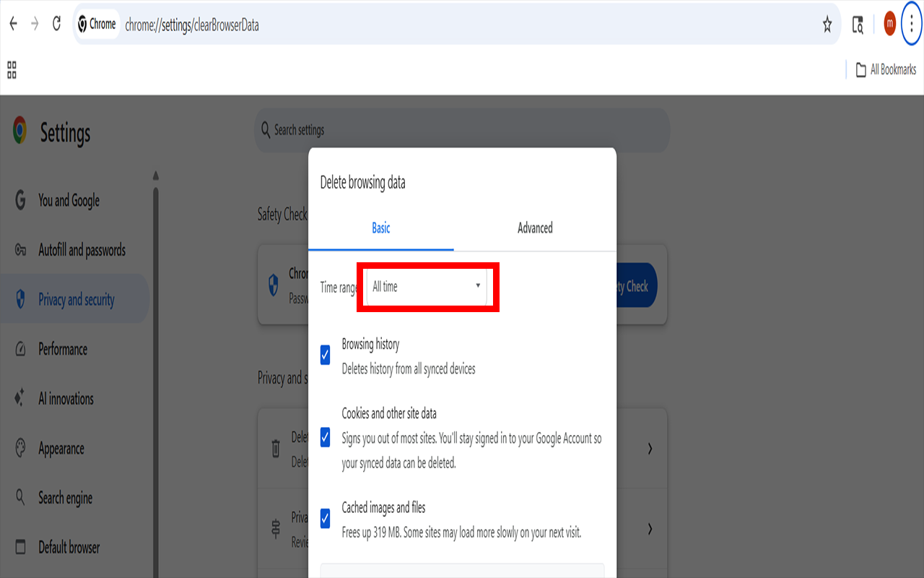Viewport: 924px width, 578px height.
Task: Uncheck Cookies and other site data checkbox
Action: click(x=325, y=437)
